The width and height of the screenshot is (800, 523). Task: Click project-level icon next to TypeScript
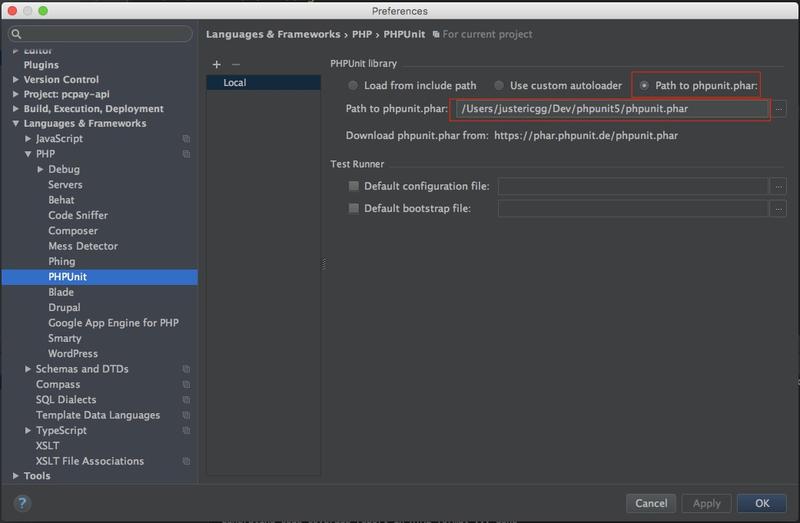(186, 431)
